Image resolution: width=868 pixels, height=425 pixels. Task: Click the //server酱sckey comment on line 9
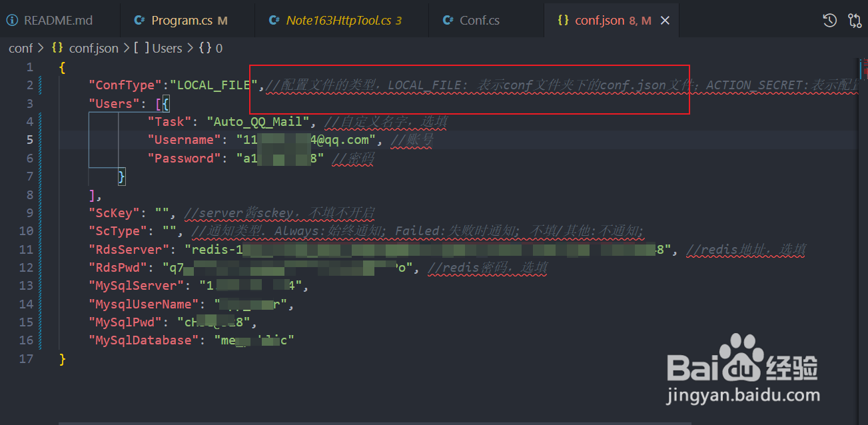pyautogui.click(x=280, y=213)
